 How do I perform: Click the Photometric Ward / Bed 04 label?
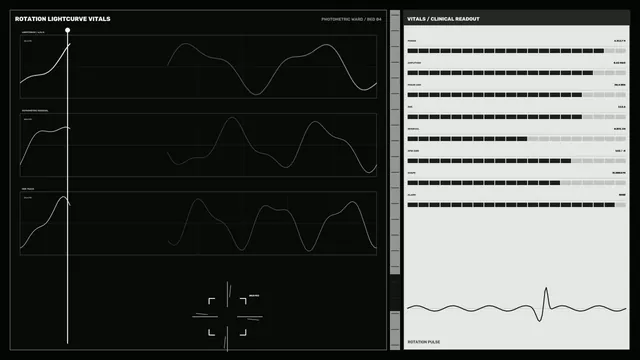point(351,19)
